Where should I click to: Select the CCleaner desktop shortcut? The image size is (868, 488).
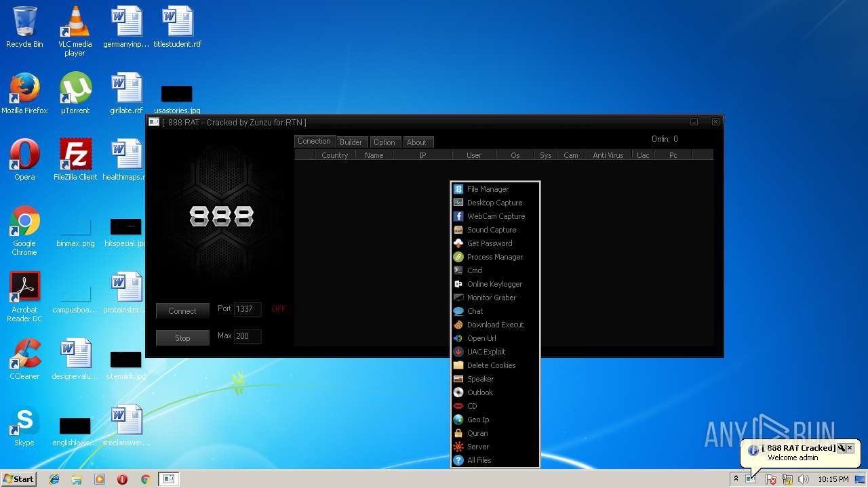click(x=24, y=359)
